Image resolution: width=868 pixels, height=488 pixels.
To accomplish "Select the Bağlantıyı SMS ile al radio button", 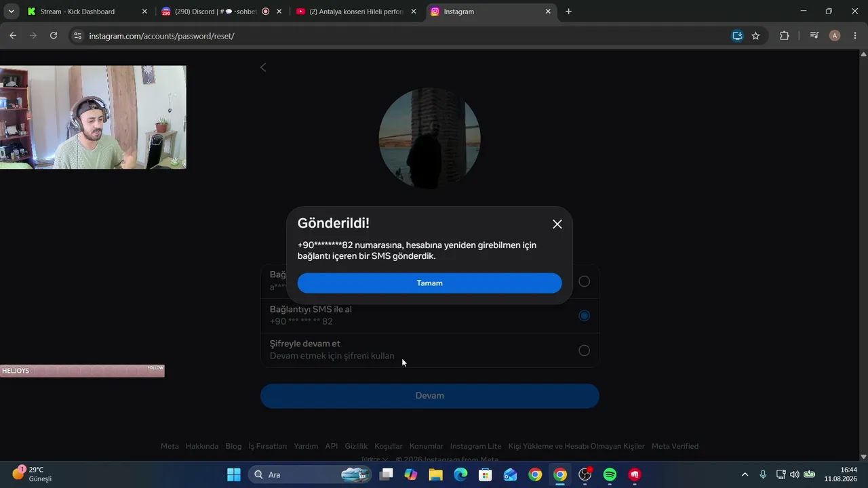I will pos(585,315).
